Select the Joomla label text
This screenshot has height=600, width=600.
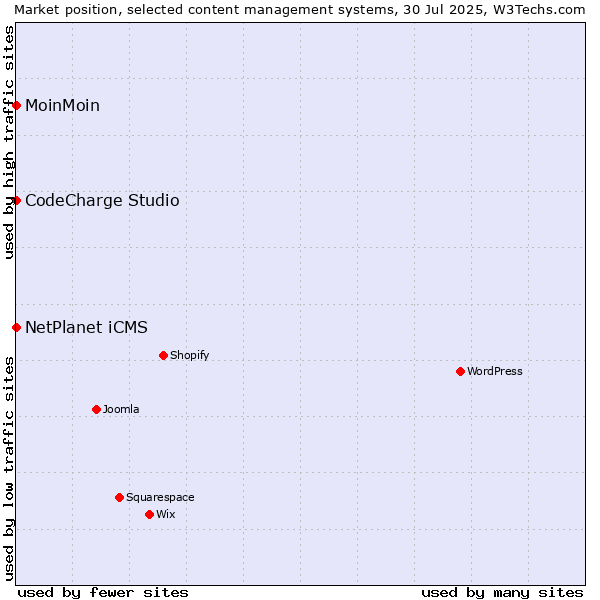[121, 409]
